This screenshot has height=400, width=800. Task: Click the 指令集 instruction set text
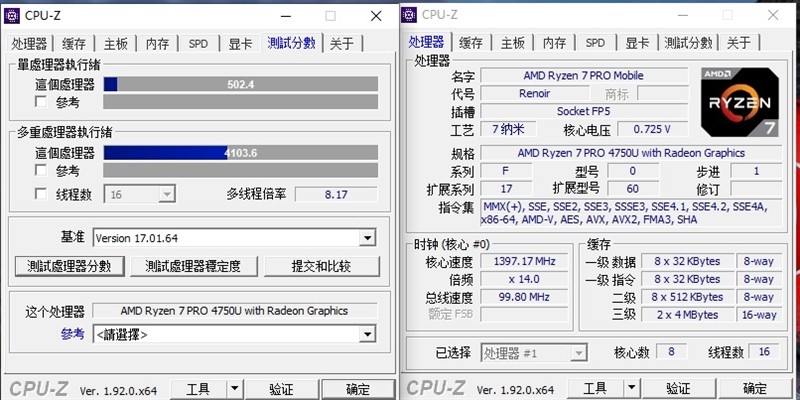(x=631, y=213)
